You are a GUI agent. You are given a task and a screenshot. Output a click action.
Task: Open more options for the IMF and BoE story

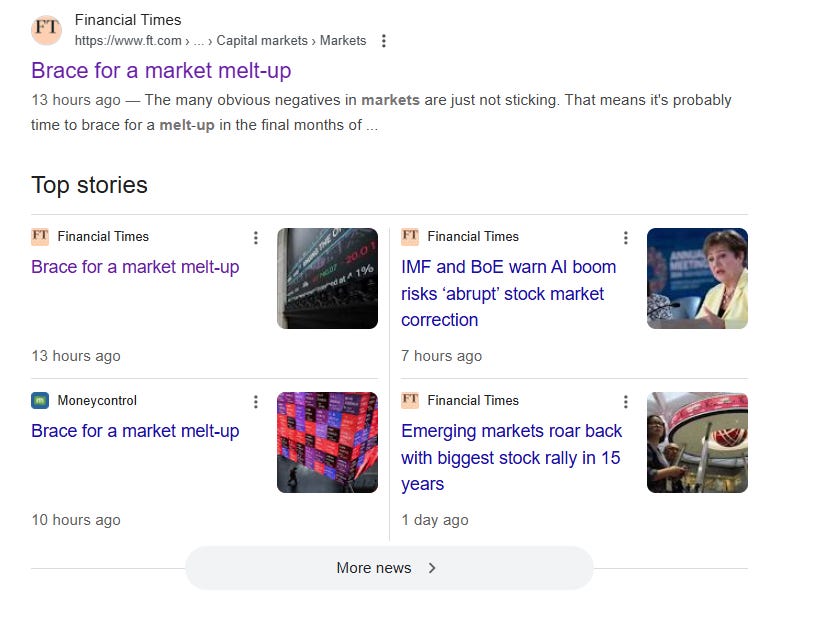tap(626, 238)
